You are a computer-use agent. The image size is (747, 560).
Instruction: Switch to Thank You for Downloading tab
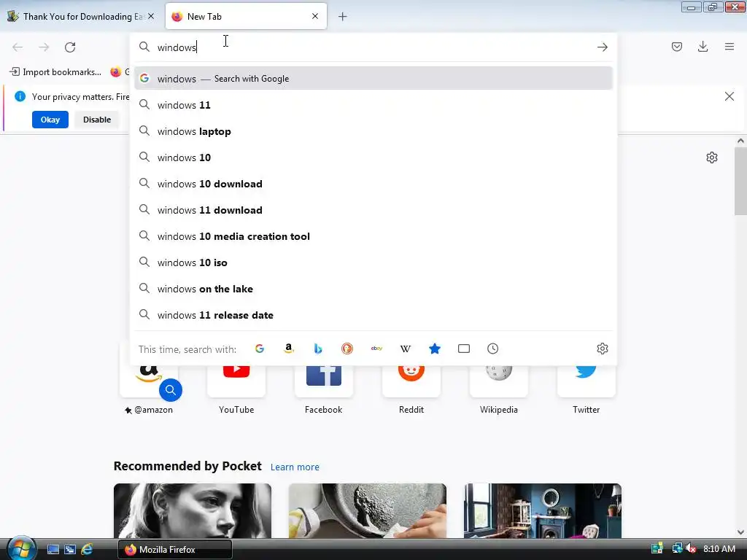pos(82,17)
